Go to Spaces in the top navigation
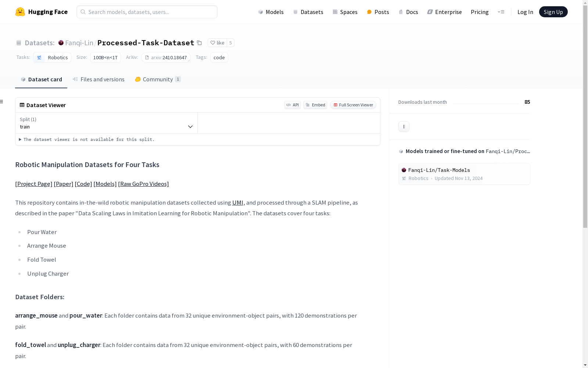 click(x=345, y=12)
